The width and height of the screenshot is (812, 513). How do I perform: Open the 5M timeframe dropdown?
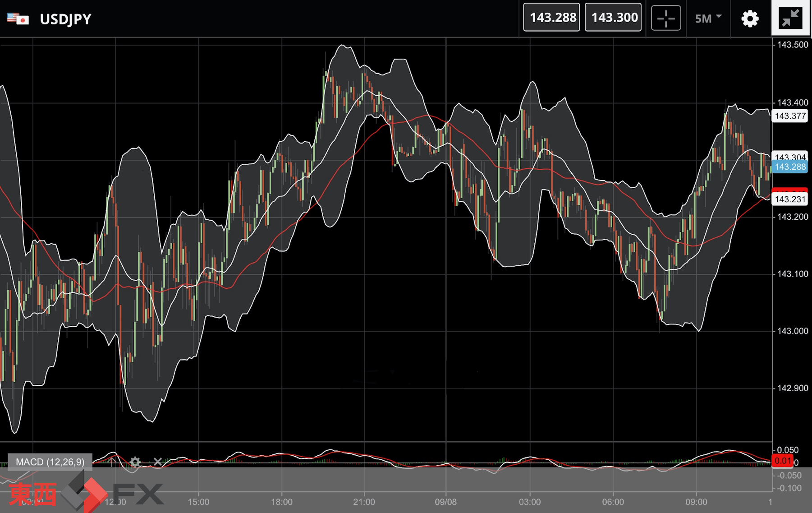tap(708, 18)
